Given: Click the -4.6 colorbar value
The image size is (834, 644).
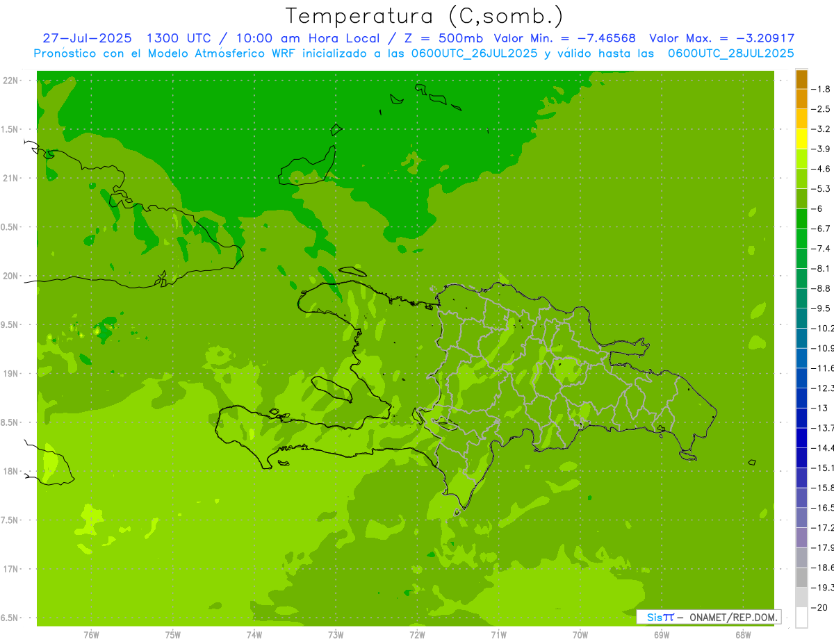Looking at the screenshot, I should 821,169.
